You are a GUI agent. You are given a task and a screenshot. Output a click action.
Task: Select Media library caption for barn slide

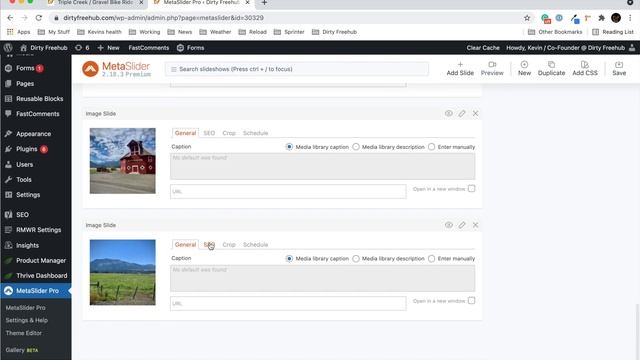click(289, 147)
